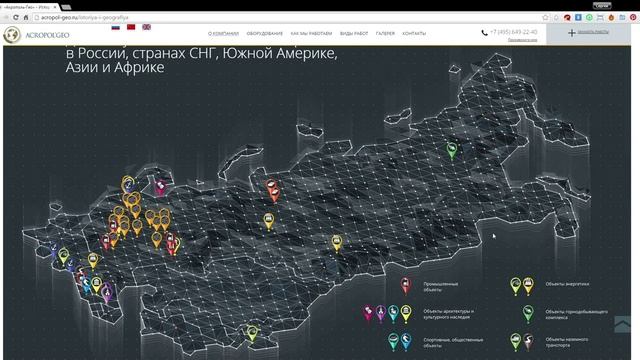Click the green mining marker in far-east Russia
The image size is (640, 360).
[x=451, y=151]
